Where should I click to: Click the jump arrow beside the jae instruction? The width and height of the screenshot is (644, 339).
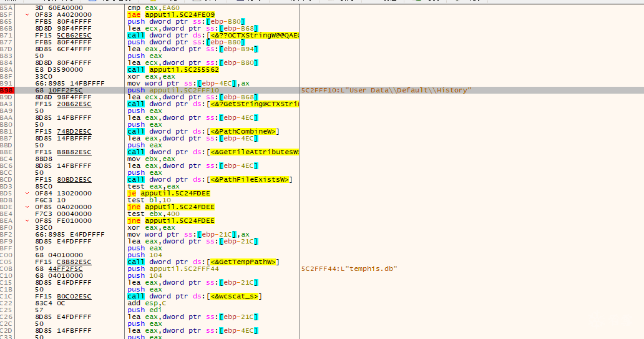tap(27, 14)
